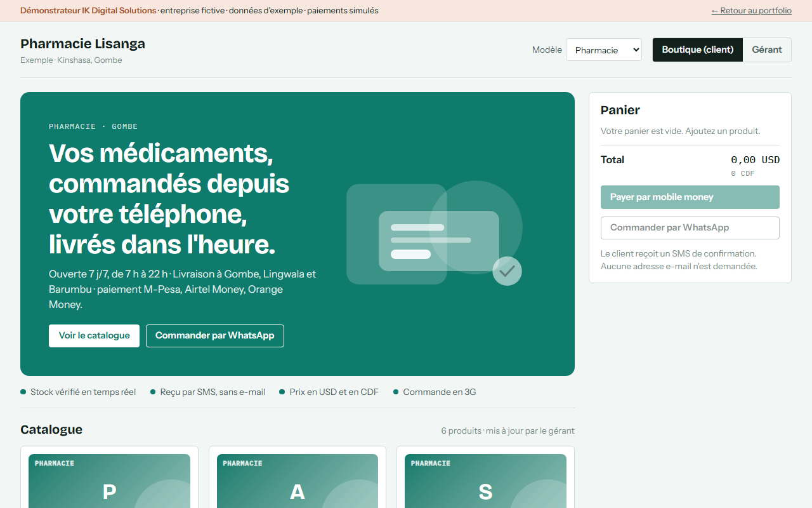Click the Catalogue heading
Screen dimensions: 812x508
tap(51, 429)
